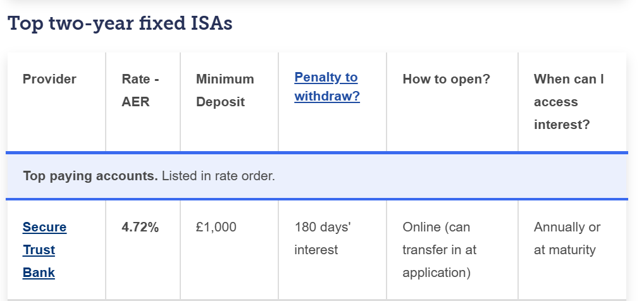Click the 'Listed in rate order.' text

pos(218,176)
